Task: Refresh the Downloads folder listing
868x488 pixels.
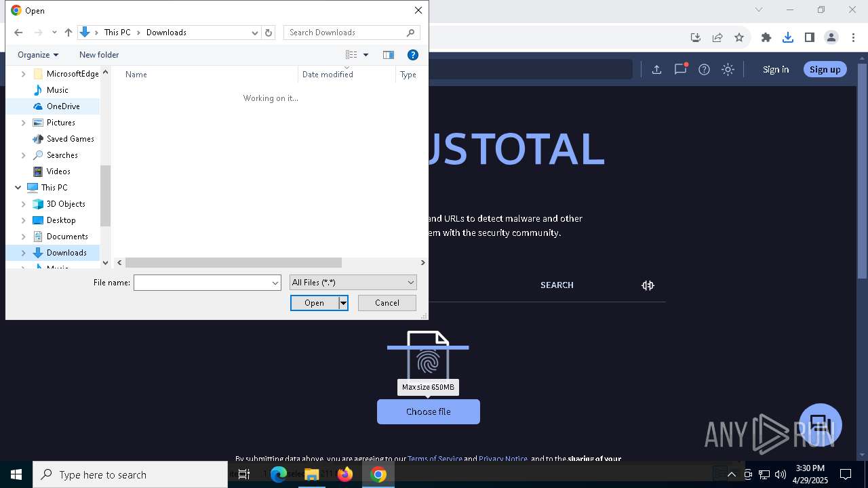Action: pyautogui.click(x=269, y=33)
